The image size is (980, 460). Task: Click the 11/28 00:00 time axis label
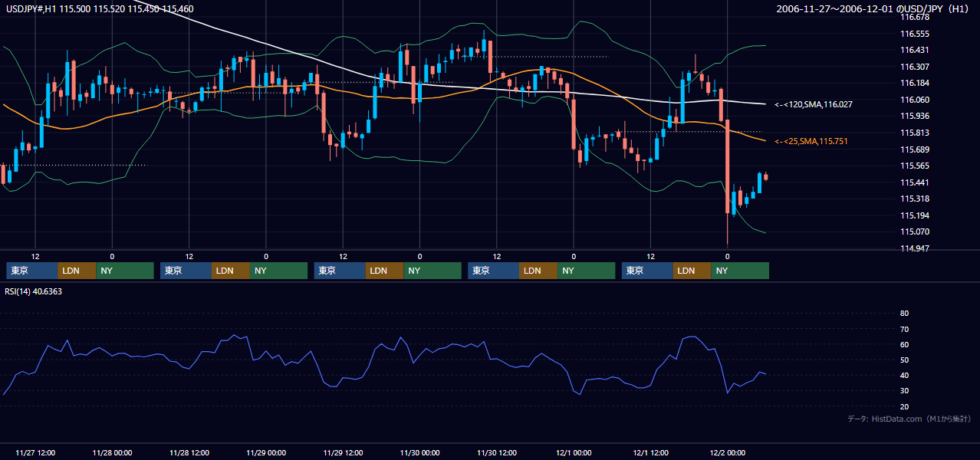112,452
